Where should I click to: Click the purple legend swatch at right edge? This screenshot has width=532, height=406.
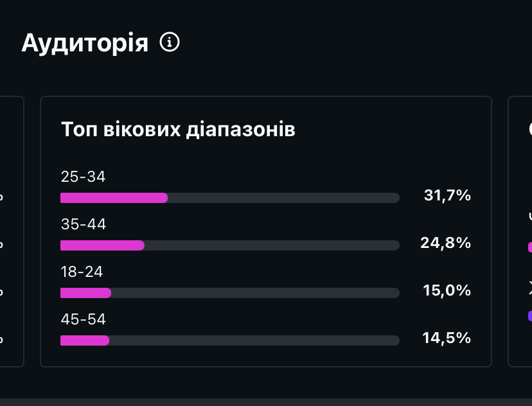[529, 315]
